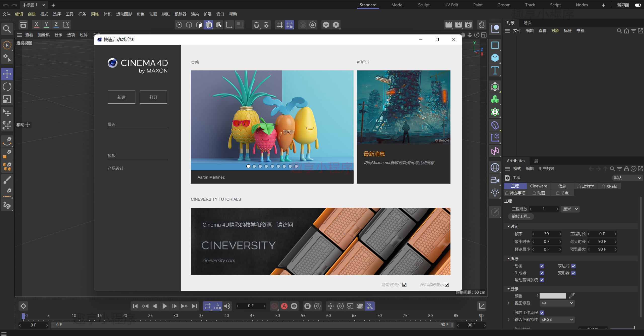This screenshot has width=644, height=336.
Task: Uncheck the 在启动时显示 checkbox
Action: point(447,285)
